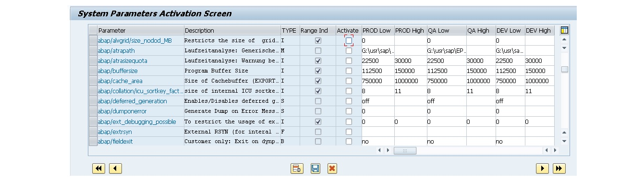Open parameter link abap/fieldexit
The width and height of the screenshot is (644, 182).
coord(115,142)
